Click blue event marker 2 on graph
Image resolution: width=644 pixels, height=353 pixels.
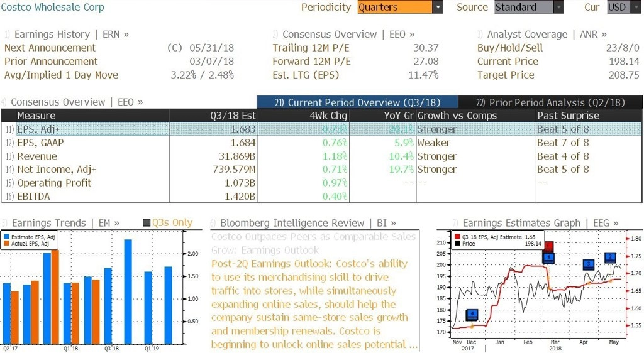(x=610, y=258)
